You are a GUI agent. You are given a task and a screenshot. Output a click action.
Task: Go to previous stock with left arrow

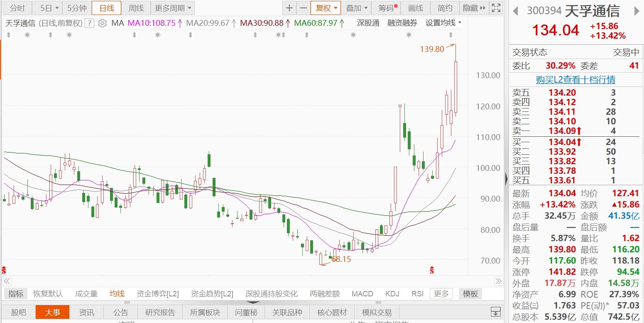(x=515, y=11)
